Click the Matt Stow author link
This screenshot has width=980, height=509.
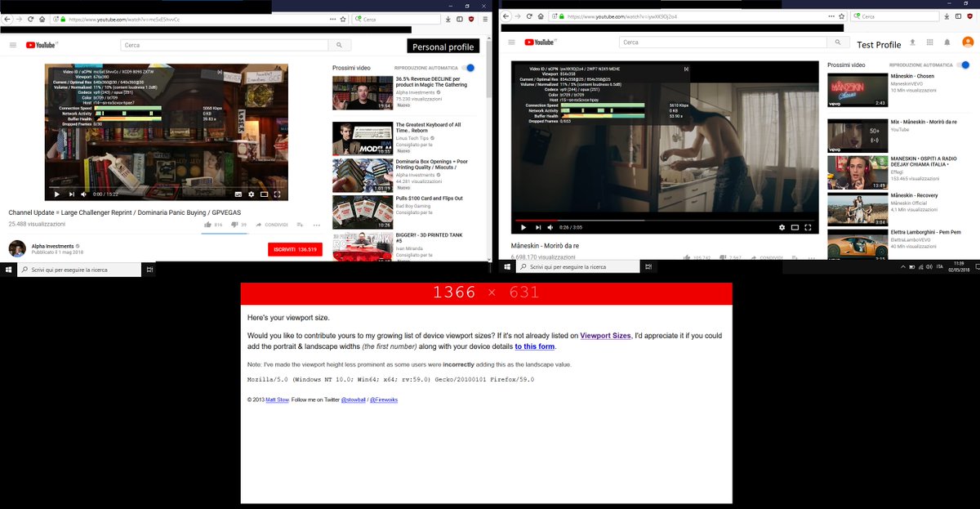[x=276, y=400]
